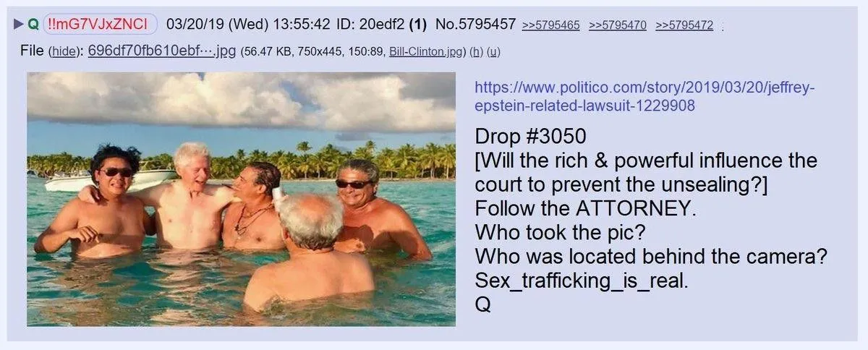Jump to reply >>5795470
This screenshot has width=868, height=350.
click(x=617, y=26)
